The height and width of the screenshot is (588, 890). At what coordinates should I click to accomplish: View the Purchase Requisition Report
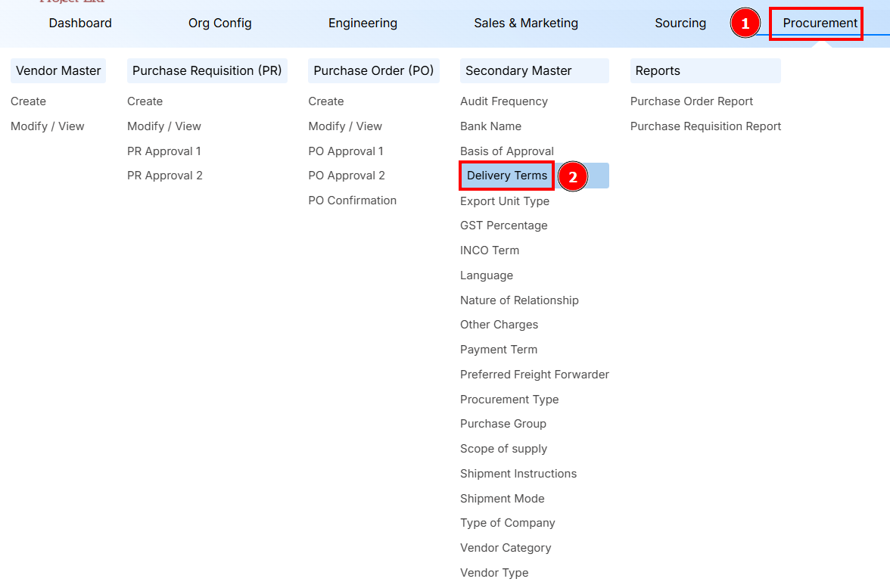705,126
